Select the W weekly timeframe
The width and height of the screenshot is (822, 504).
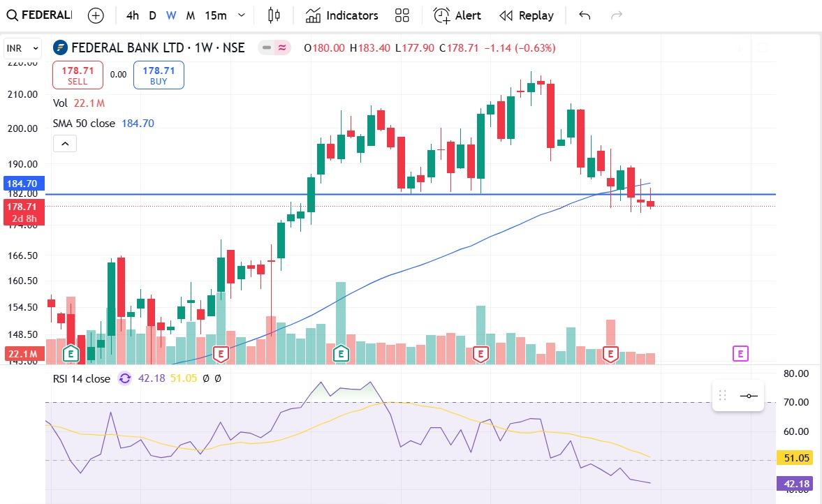click(171, 16)
